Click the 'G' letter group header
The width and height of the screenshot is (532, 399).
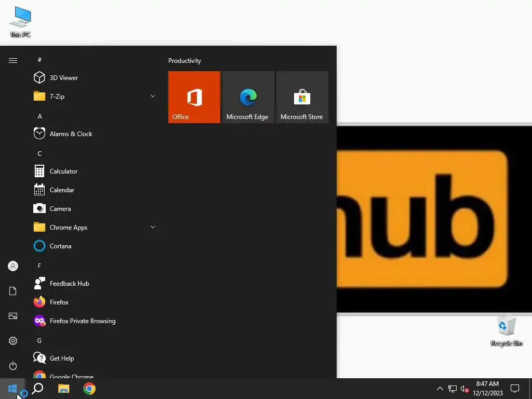coord(39,340)
